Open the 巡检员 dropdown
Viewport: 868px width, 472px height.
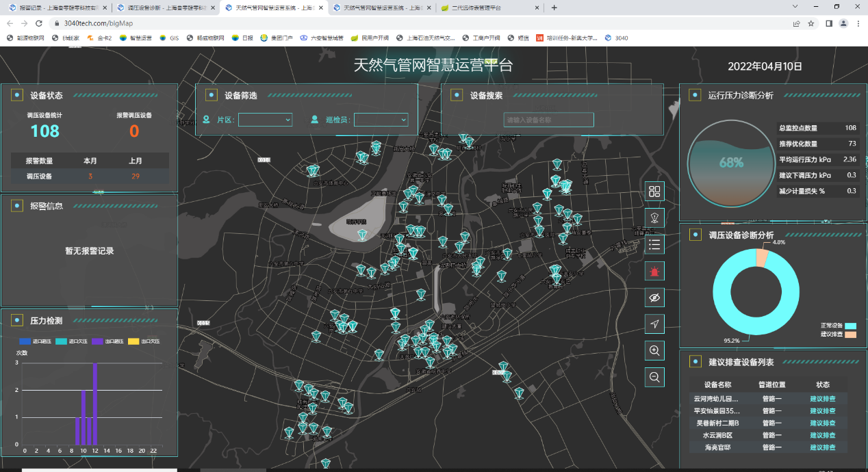pyautogui.click(x=381, y=120)
